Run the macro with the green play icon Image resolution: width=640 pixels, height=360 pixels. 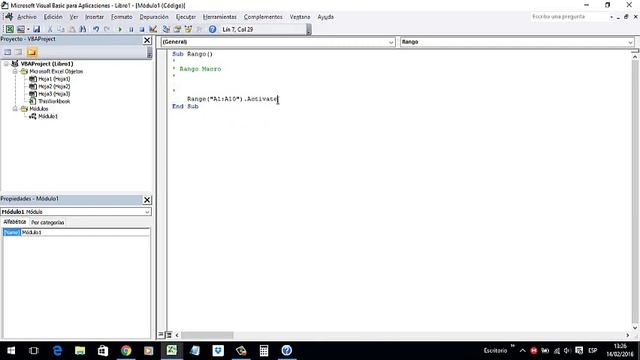pyautogui.click(x=120, y=29)
